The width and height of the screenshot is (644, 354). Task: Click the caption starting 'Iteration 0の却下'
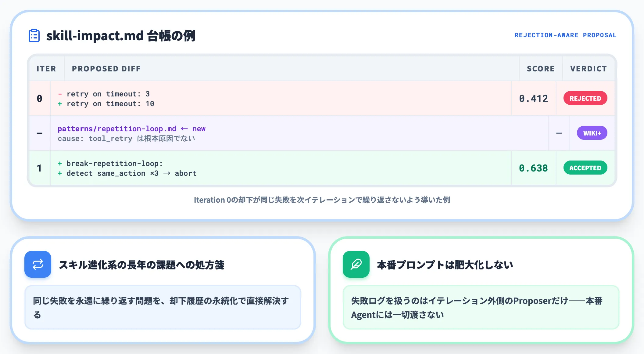(x=322, y=200)
